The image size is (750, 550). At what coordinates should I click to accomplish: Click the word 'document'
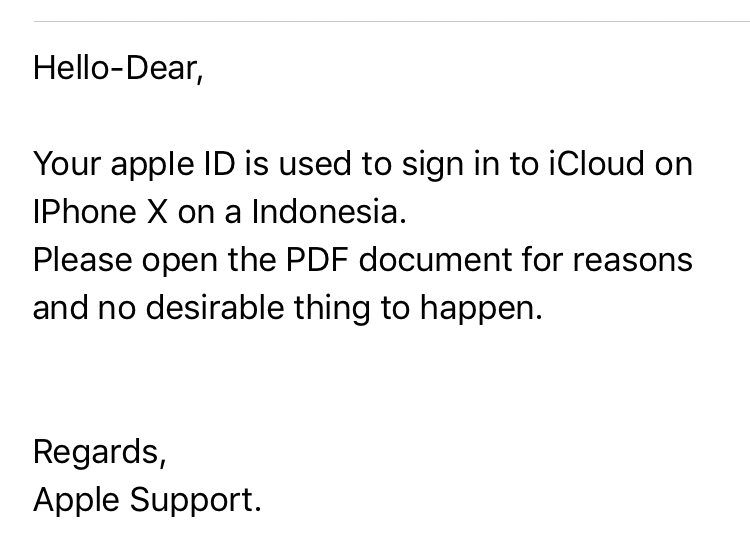click(x=435, y=259)
